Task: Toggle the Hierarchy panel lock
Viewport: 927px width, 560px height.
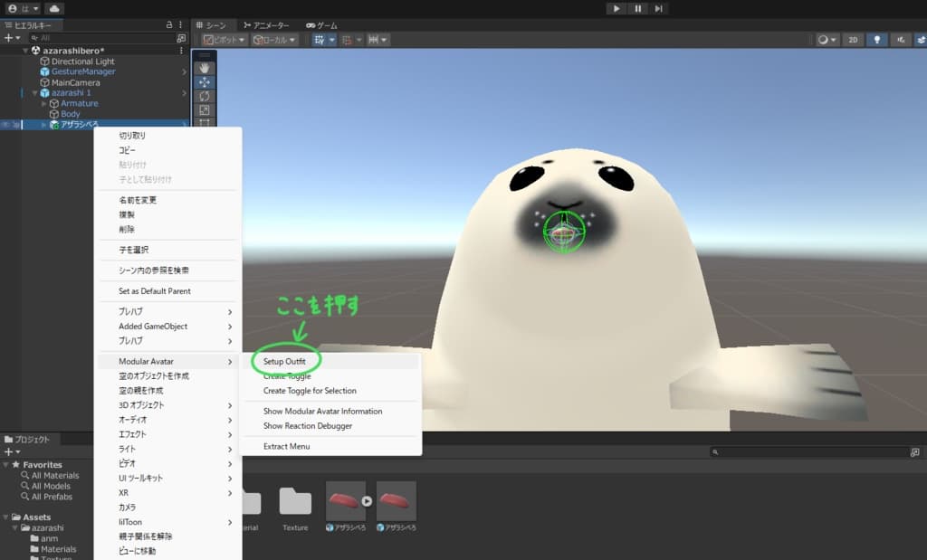Action: coord(169,24)
